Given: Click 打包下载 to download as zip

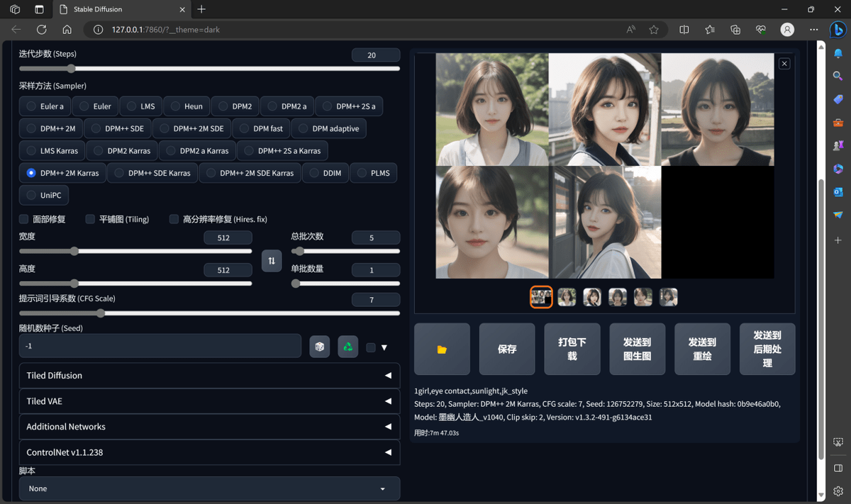Looking at the screenshot, I should 572,349.
